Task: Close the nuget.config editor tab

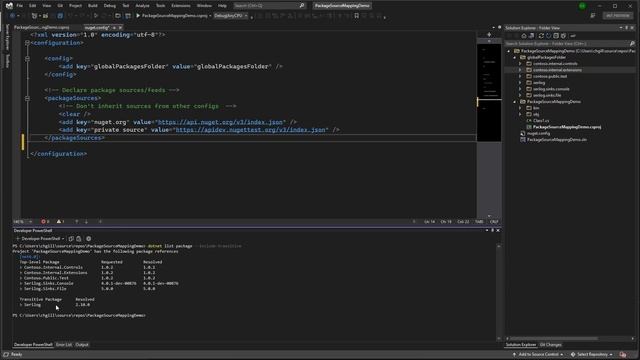Action: click(120, 27)
